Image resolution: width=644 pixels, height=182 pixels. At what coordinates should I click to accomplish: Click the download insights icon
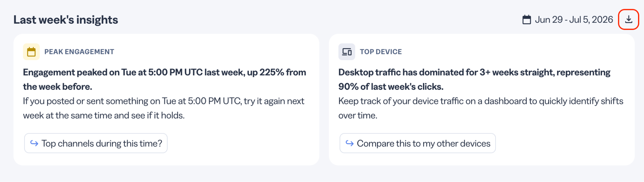(x=628, y=20)
